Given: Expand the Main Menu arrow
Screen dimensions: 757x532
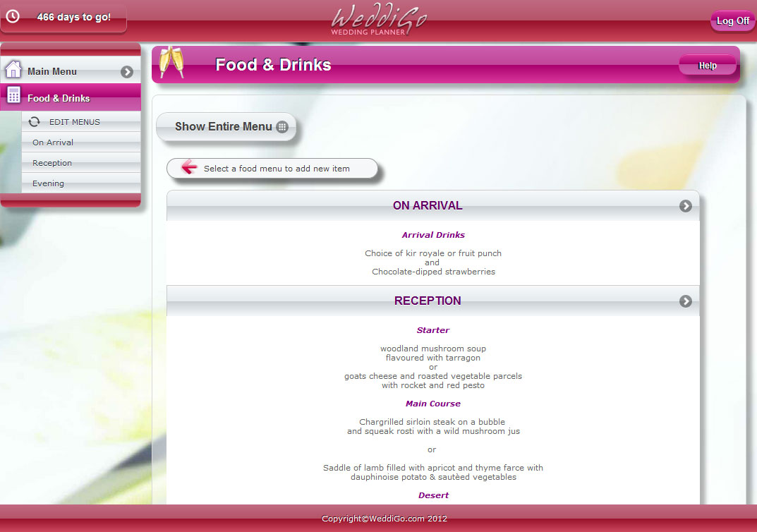Looking at the screenshot, I should pos(127,71).
